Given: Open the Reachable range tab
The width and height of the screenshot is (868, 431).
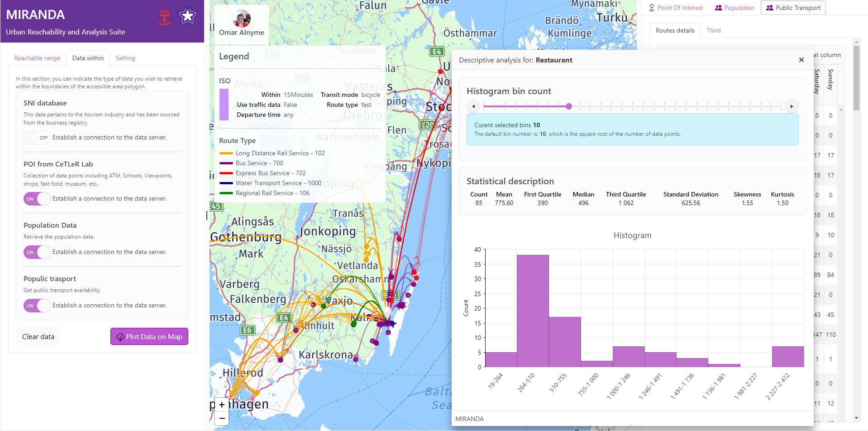Looking at the screenshot, I should 37,58.
